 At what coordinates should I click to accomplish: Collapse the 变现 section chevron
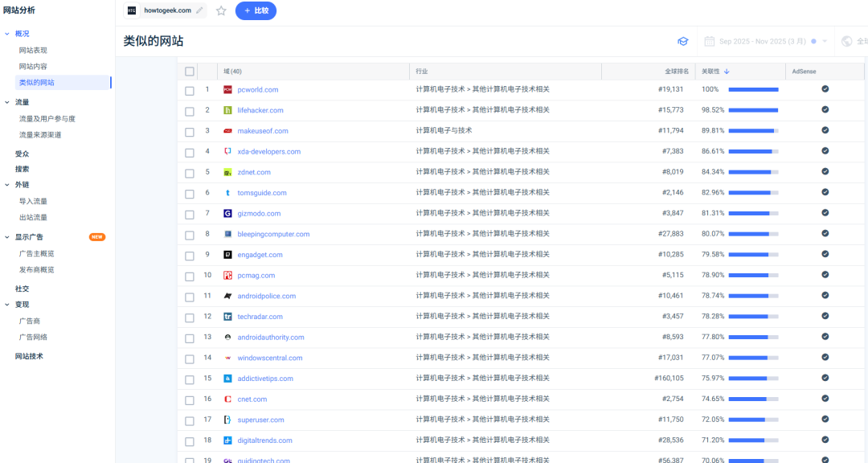click(x=7, y=305)
